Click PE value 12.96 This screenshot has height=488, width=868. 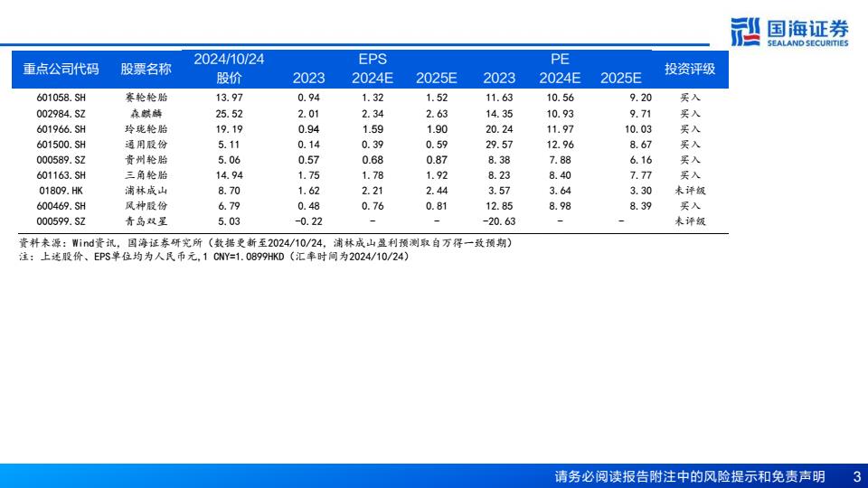click(x=561, y=145)
